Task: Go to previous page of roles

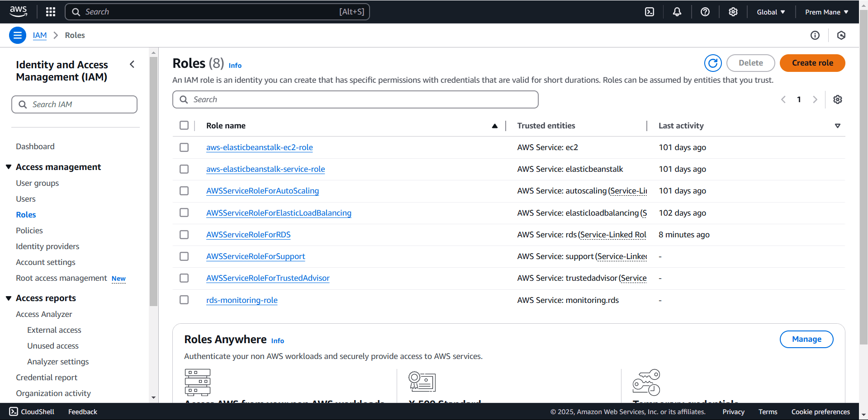Action: point(783,99)
